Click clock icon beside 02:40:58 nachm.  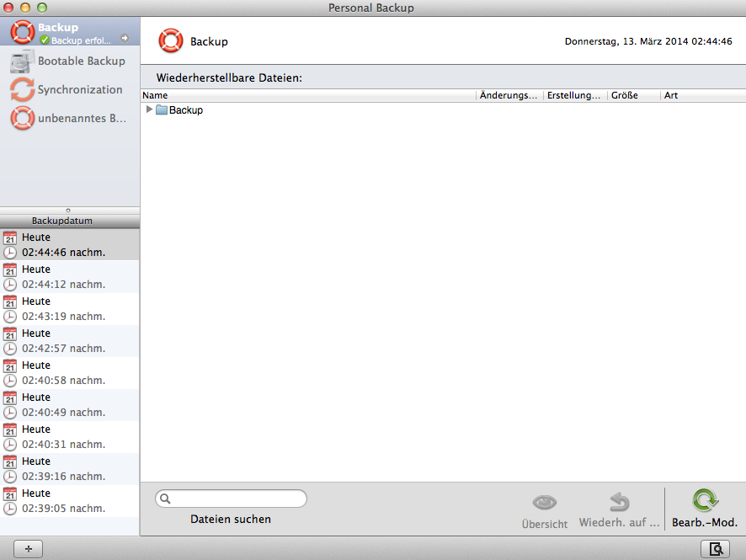10,381
